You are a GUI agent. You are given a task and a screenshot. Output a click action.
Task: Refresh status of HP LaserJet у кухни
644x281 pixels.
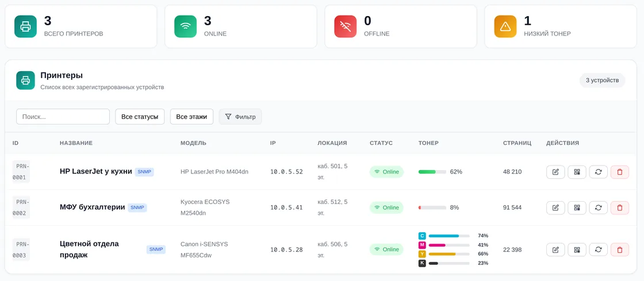click(598, 172)
